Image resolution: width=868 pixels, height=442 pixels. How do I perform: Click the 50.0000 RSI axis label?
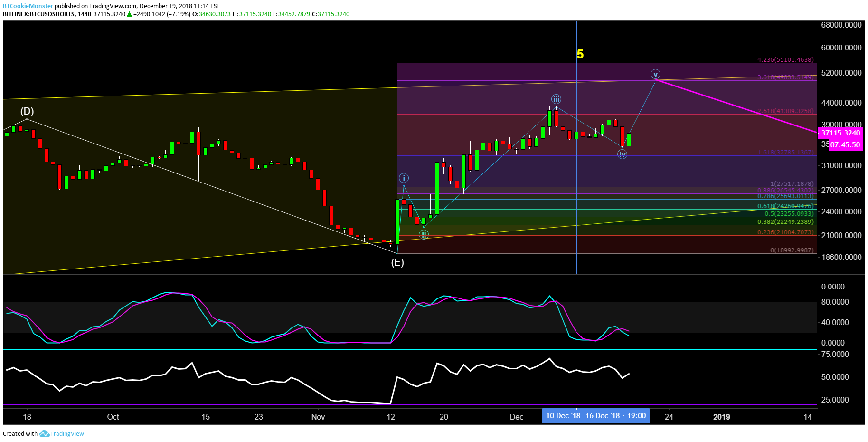coord(835,377)
